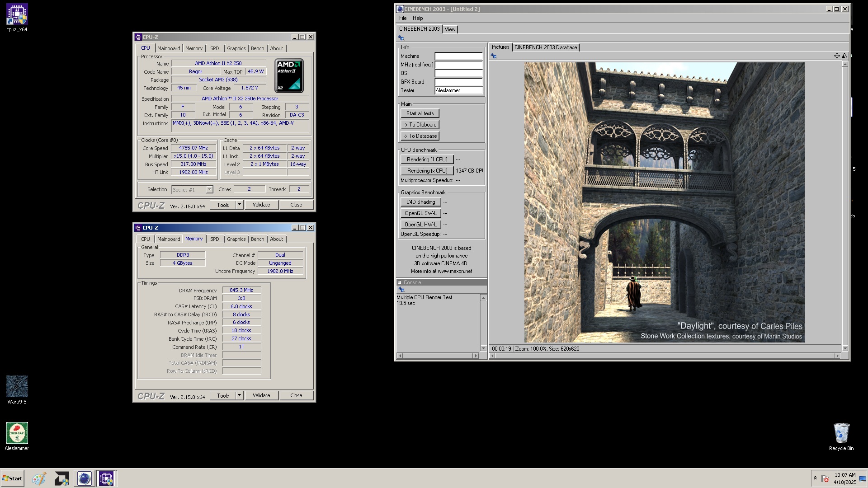Viewport: 868px width, 488px height.
Task: Click Start all tests button
Action: [x=420, y=113]
